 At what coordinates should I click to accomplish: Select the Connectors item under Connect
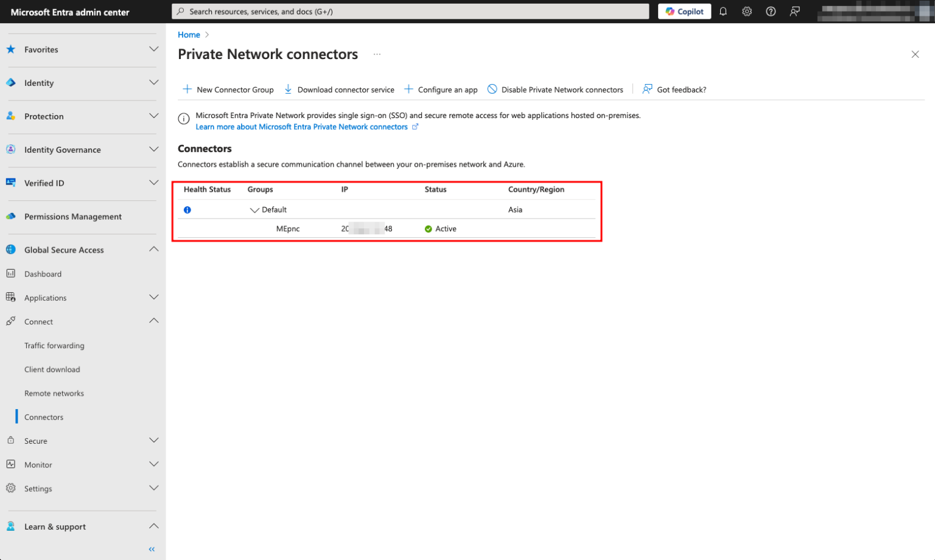click(43, 417)
